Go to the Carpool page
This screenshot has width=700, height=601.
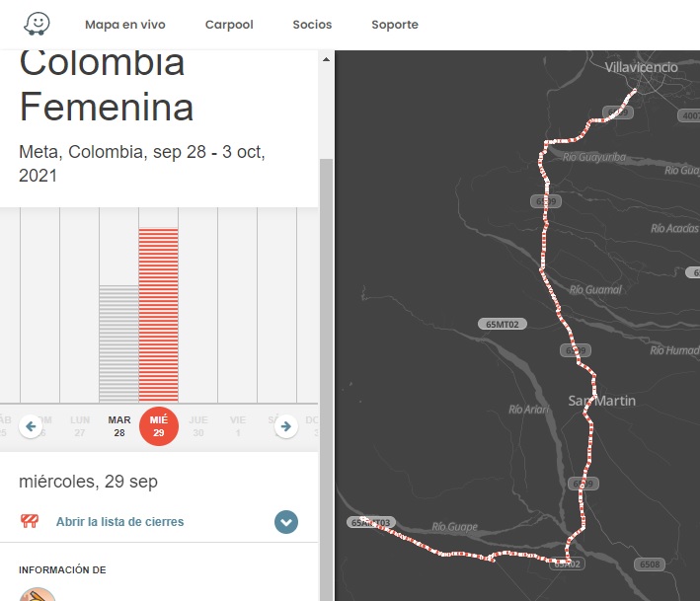coord(229,25)
